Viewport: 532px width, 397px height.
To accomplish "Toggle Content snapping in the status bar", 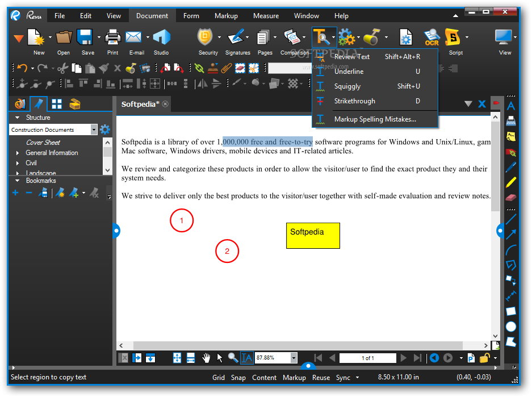I will 265,377.
